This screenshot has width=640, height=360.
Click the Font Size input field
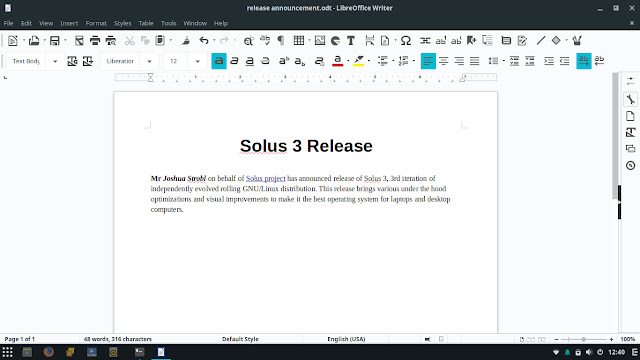[x=176, y=62]
